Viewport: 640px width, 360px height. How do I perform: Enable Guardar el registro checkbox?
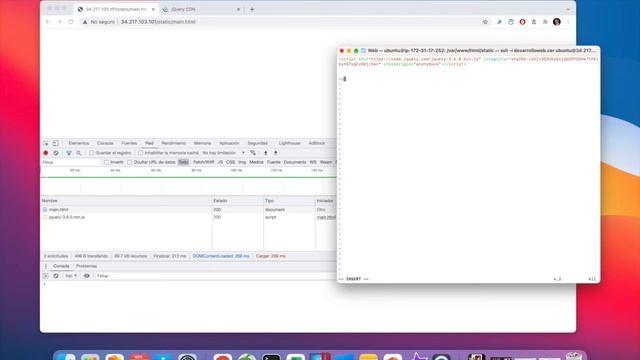click(x=91, y=153)
